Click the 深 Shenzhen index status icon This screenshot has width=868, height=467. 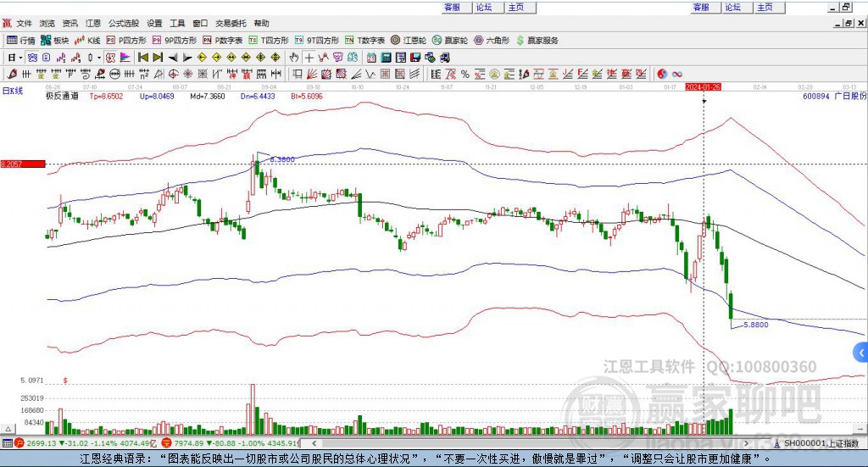[167, 443]
